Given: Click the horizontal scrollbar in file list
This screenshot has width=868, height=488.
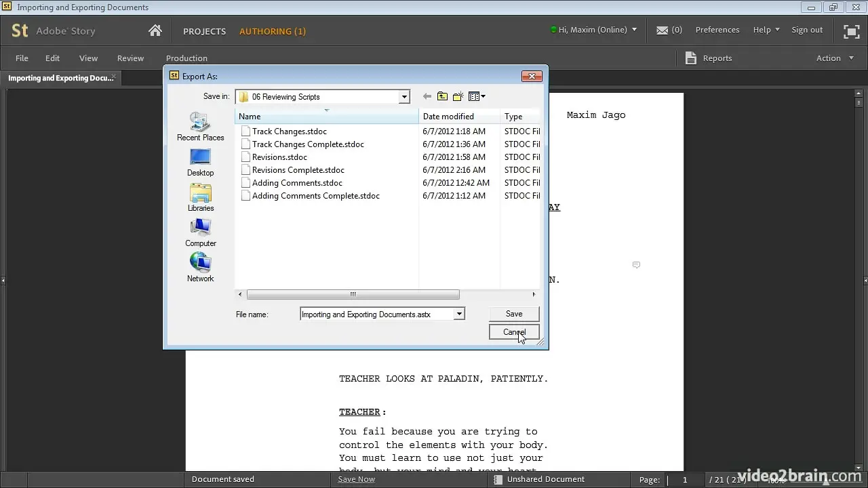Looking at the screenshot, I should coord(353,294).
